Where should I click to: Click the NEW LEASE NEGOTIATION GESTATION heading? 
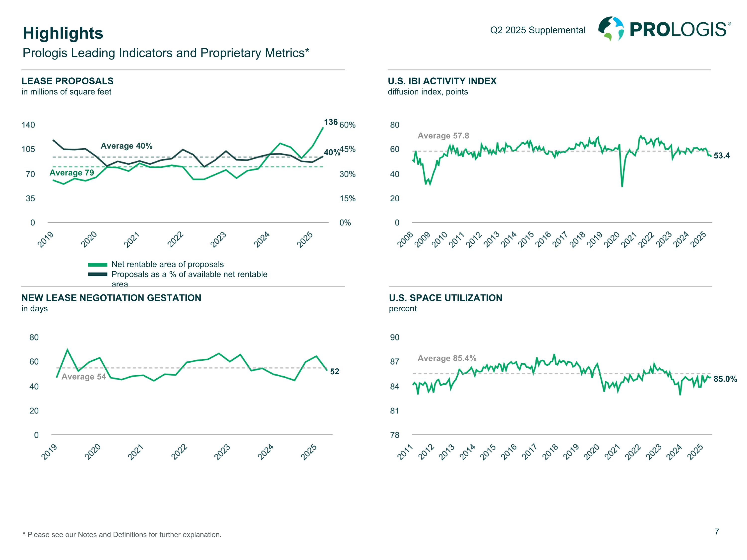click(x=112, y=298)
